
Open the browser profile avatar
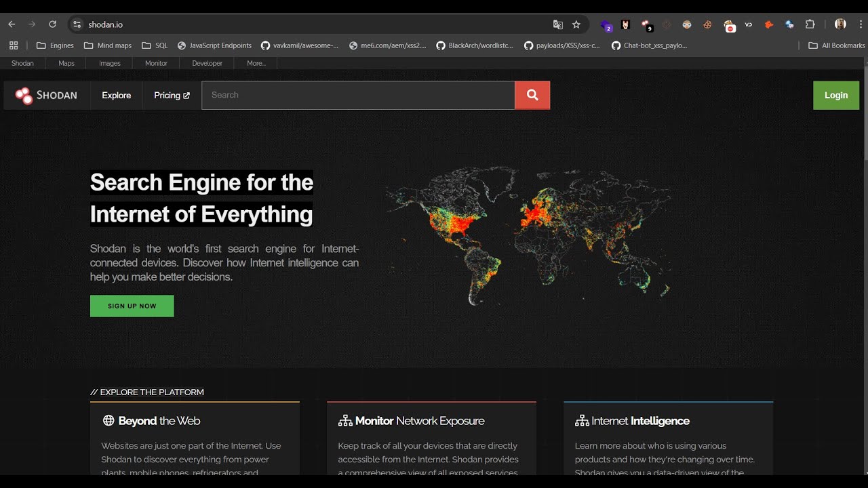click(x=840, y=24)
